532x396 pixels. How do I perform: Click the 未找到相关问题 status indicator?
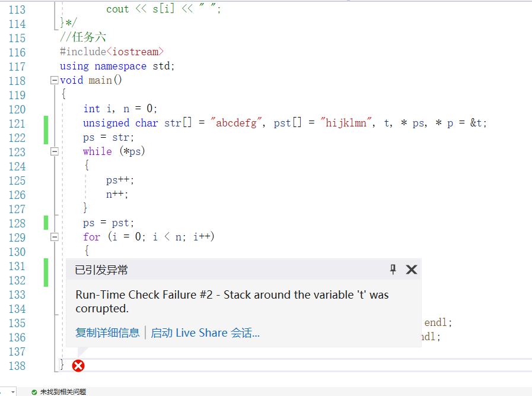[59, 392]
